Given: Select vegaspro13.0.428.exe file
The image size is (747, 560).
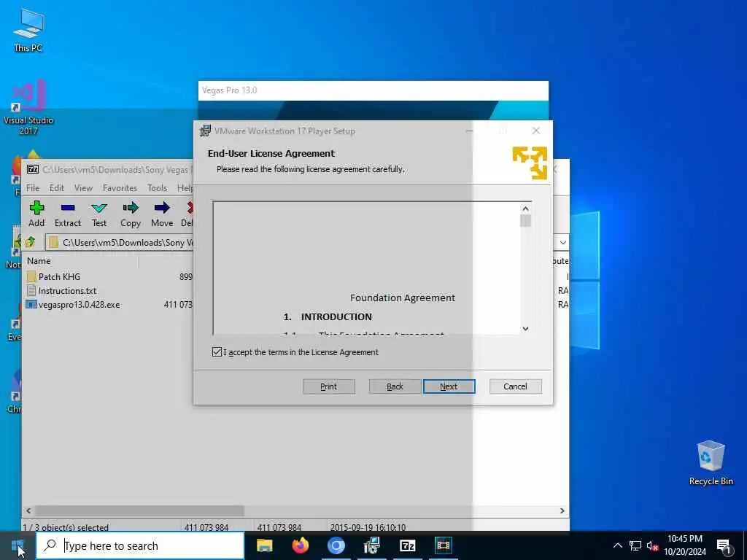Looking at the screenshot, I should pyautogui.click(x=79, y=305).
